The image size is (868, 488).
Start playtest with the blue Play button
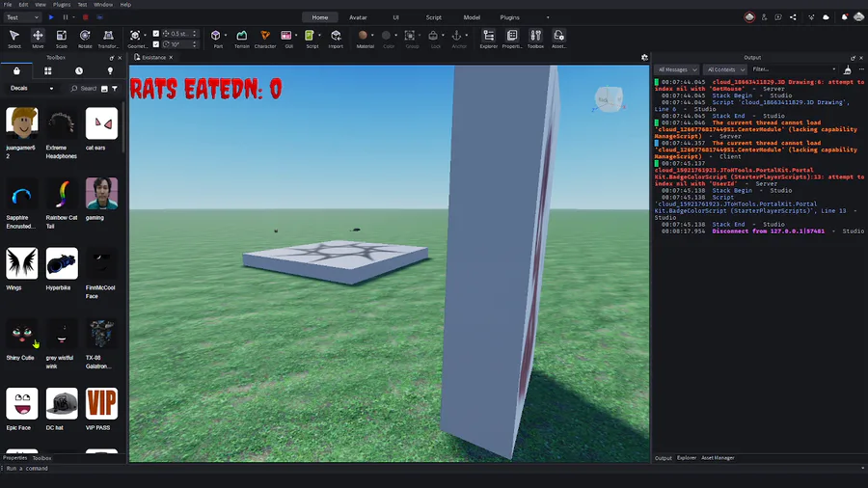[x=51, y=17]
